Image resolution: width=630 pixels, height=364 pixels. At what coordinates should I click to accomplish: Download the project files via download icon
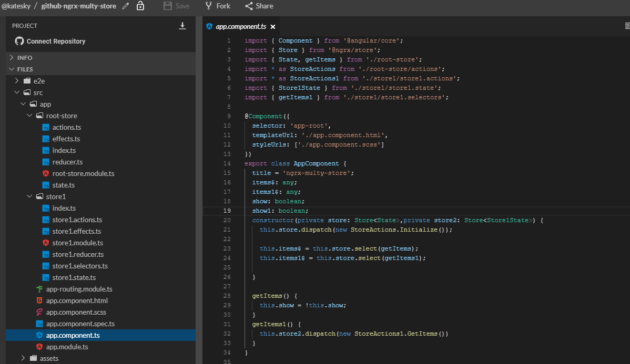point(182,25)
